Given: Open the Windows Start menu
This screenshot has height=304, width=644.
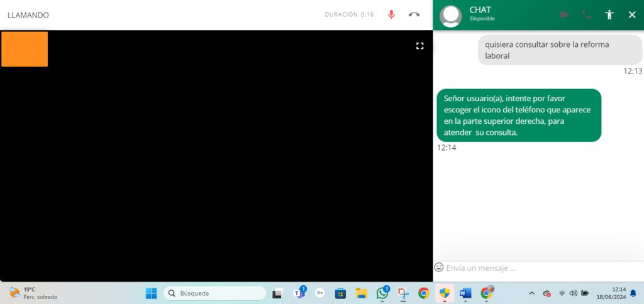Looking at the screenshot, I should pos(151,293).
